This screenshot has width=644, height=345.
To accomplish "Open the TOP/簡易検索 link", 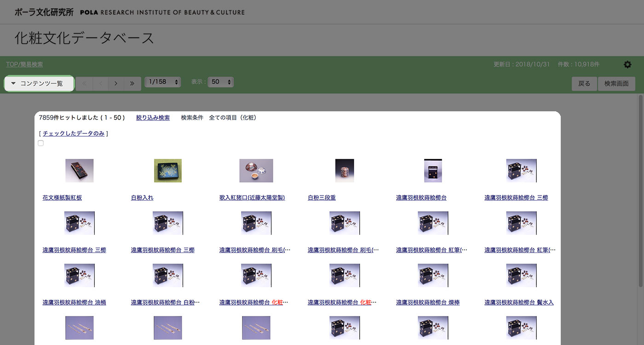I will click(x=24, y=65).
